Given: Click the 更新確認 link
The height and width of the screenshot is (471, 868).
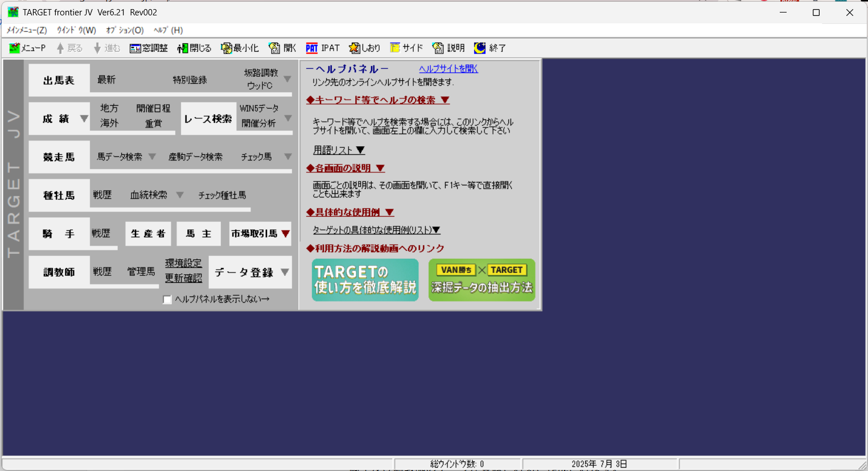Looking at the screenshot, I should 183,278.
